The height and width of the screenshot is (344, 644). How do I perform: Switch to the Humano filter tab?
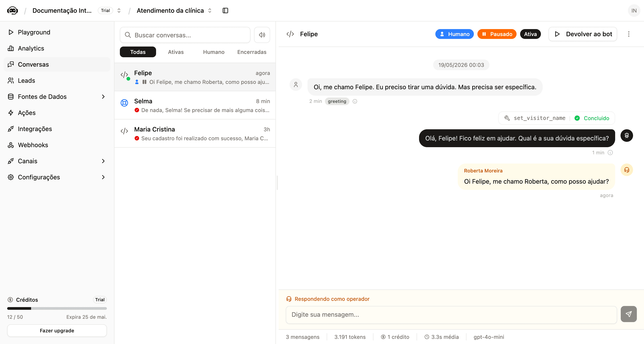(x=214, y=52)
